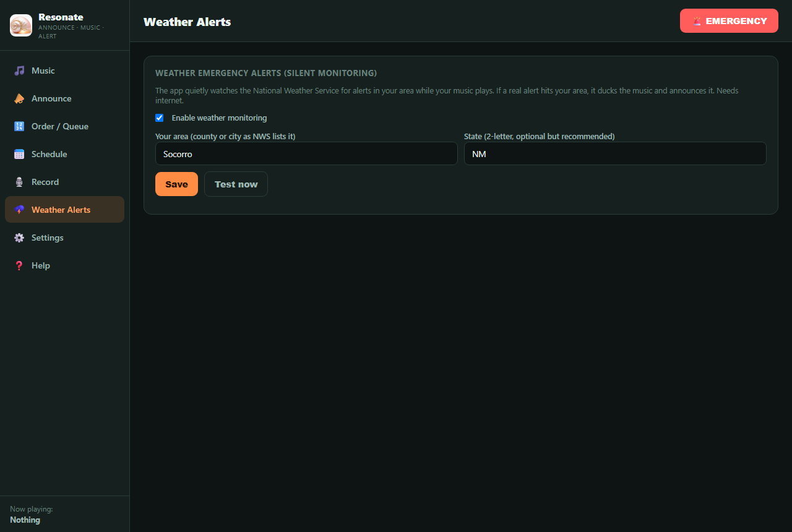
Task: Click the siren icon on the Emergency button
Action: [x=697, y=21]
